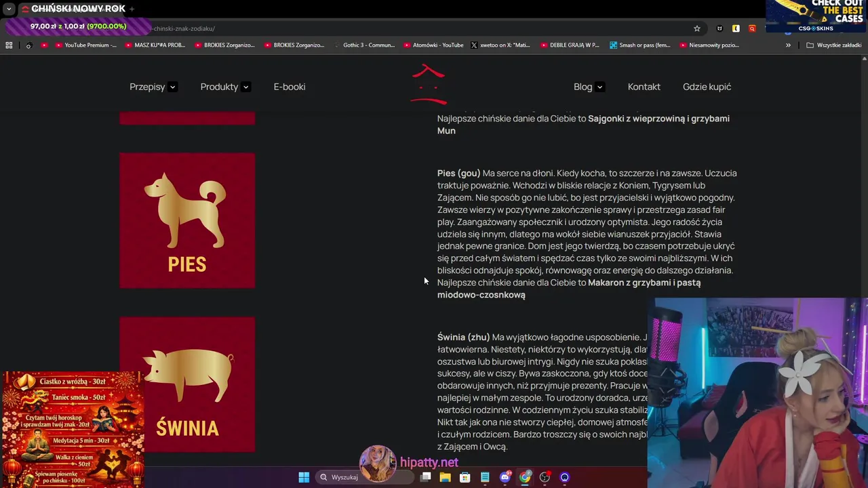Click the Świnia (zhu) heading text
Screen dimensions: 868x488
pos(464,338)
